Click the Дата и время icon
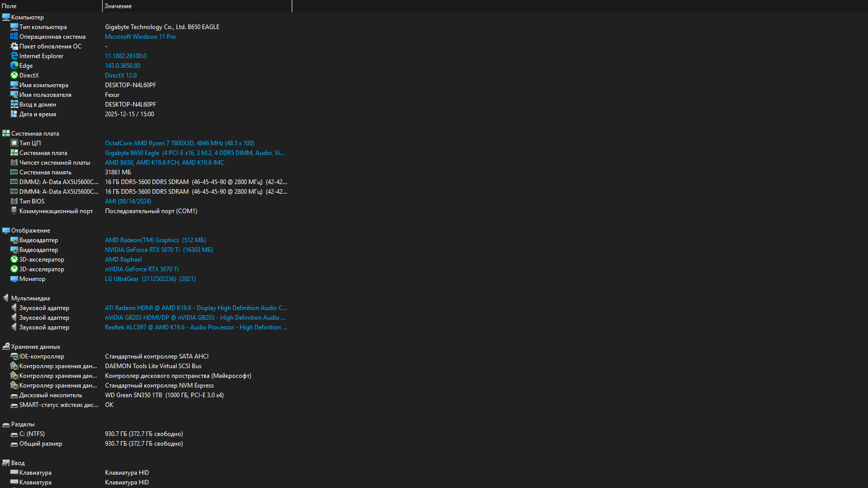This screenshot has width=868, height=488. 14,114
